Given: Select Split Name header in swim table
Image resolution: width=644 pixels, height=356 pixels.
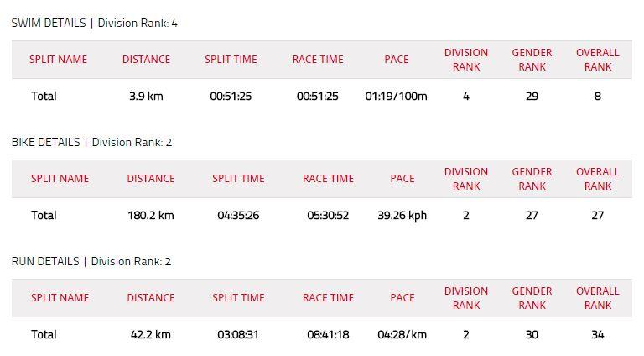Looking at the screenshot, I should tap(59, 60).
